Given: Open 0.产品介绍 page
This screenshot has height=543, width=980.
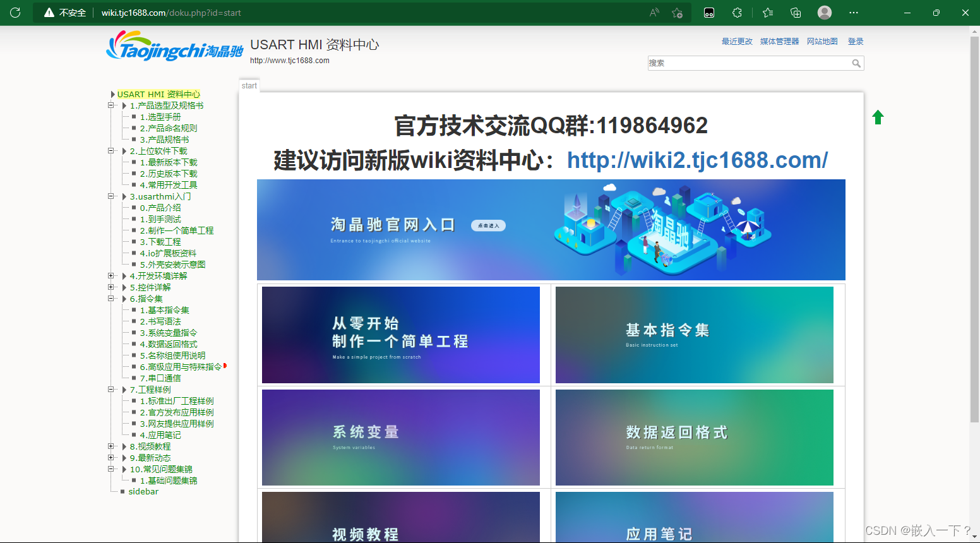Looking at the screenshot, I should pos(160,208).
